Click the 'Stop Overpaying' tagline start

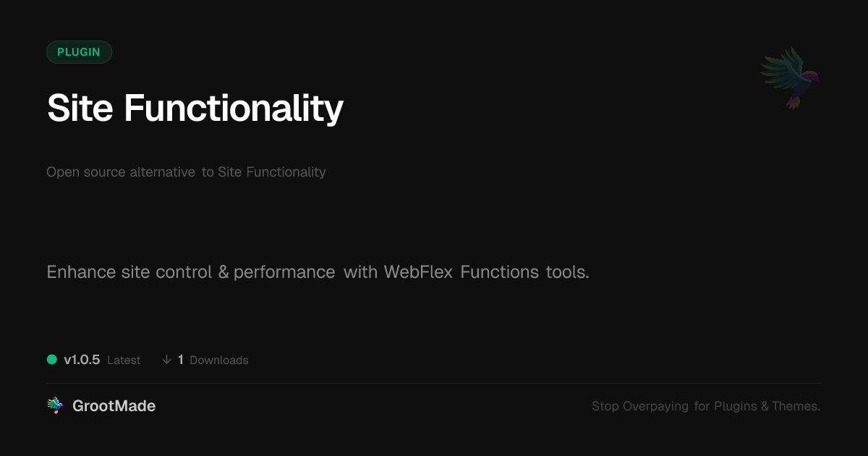point(640,406)
